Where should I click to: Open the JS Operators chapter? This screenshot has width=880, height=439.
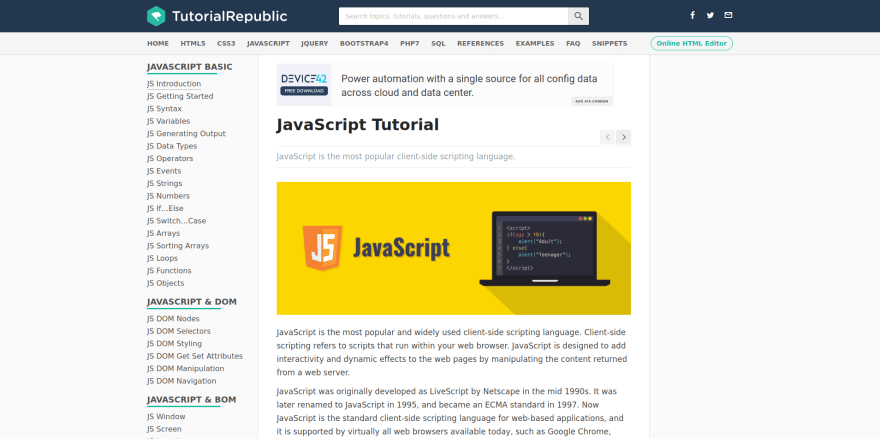pyautogui.click(x=170, y=158)
